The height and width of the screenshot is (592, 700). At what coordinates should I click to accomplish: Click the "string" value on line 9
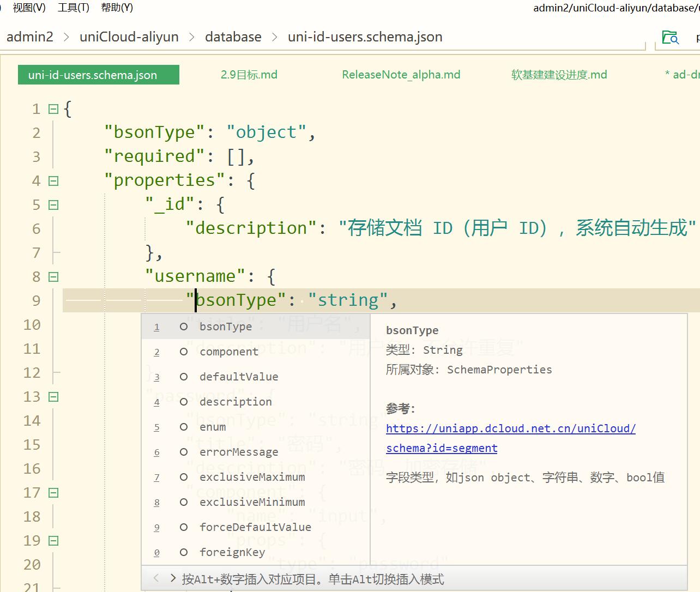point(348,300)
